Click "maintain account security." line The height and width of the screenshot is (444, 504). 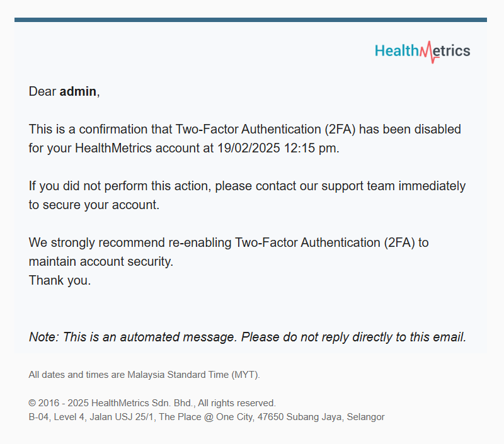[101, 262]
